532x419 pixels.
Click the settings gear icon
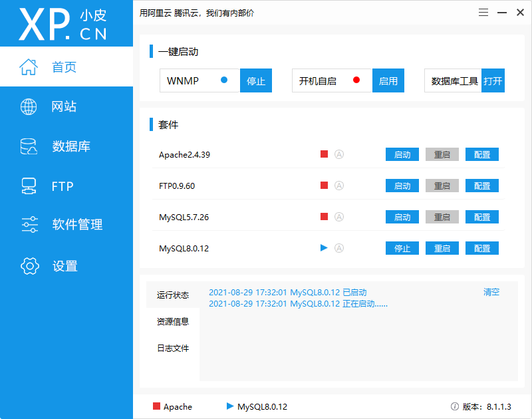coord(29,265)
